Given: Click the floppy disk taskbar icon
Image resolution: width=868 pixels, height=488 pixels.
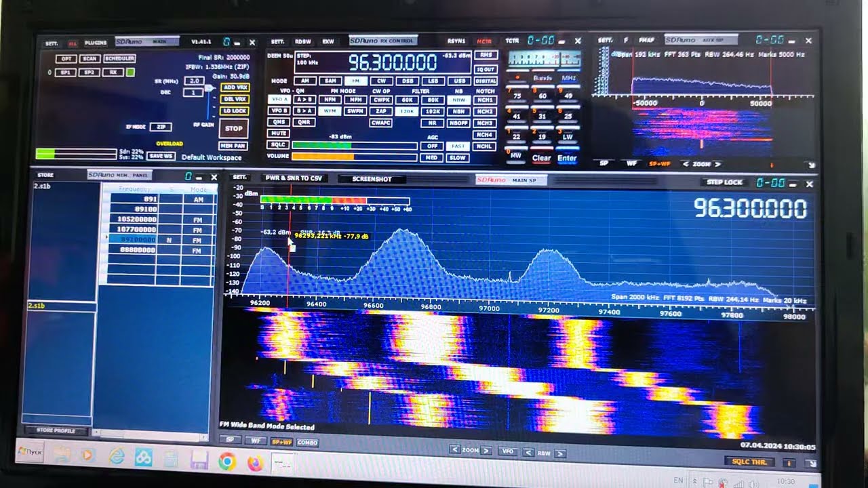Looking at the screenshot, I should [x=199, y=462].
